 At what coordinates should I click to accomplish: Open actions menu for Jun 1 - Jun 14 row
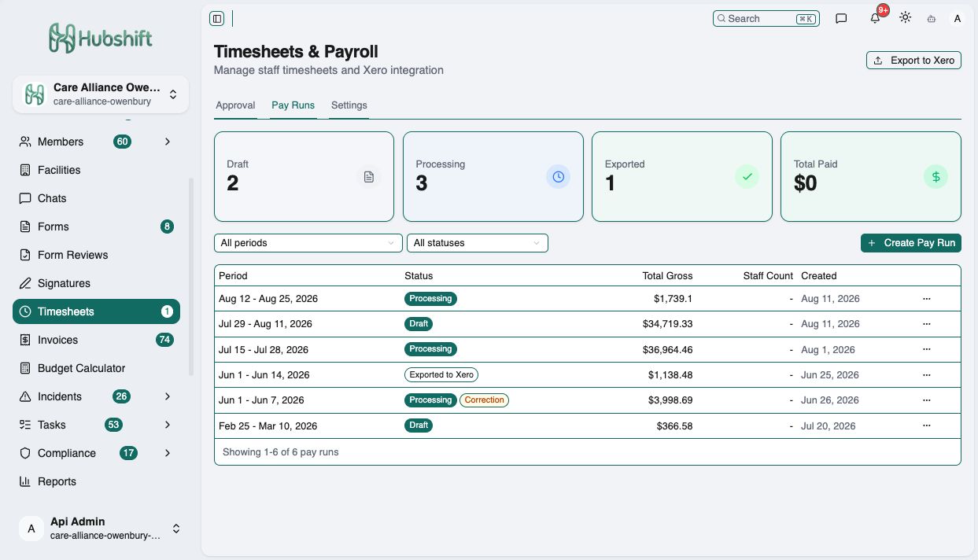coord(926,375)
